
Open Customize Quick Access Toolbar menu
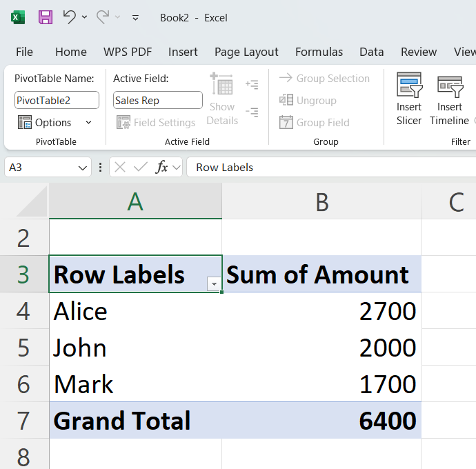[x=135, y=18]
